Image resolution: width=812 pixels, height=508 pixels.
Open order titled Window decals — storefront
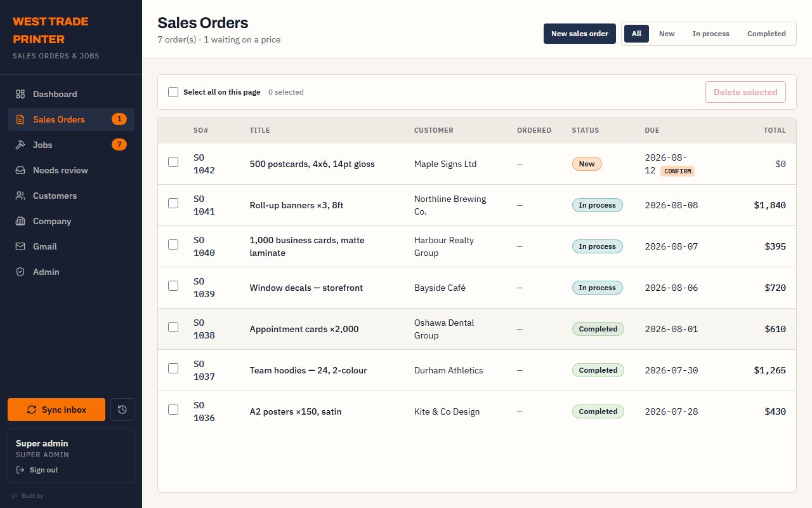(x=306, y=288)
